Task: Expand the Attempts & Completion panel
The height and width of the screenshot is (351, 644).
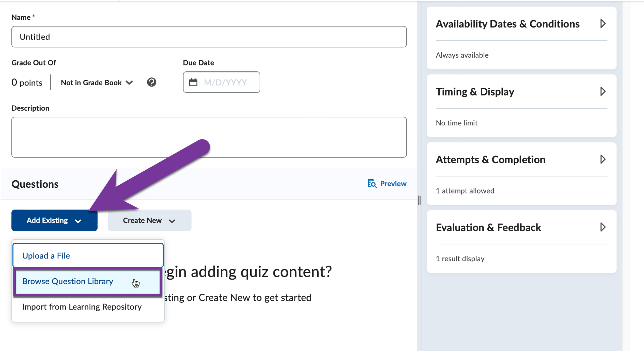Action: (603, 159)
